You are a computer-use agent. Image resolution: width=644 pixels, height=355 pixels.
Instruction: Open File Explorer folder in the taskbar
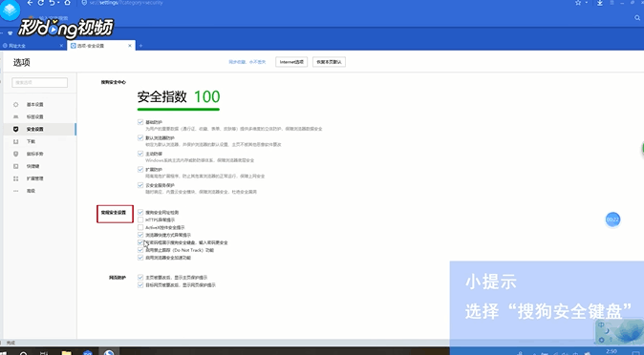click(66, 352)
